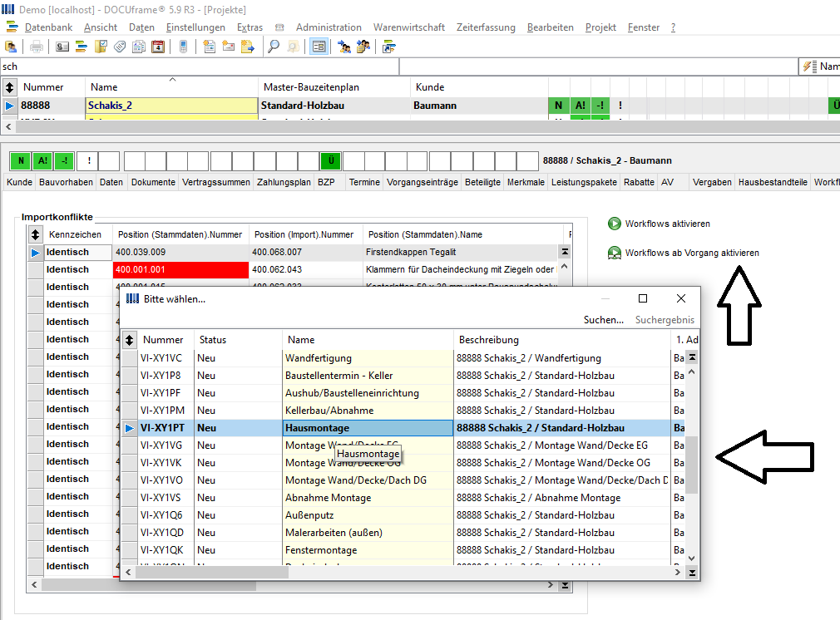The image size is (840, 620).
Task: Switch to the Zahlungsplan tab
Action: (284, 182)
